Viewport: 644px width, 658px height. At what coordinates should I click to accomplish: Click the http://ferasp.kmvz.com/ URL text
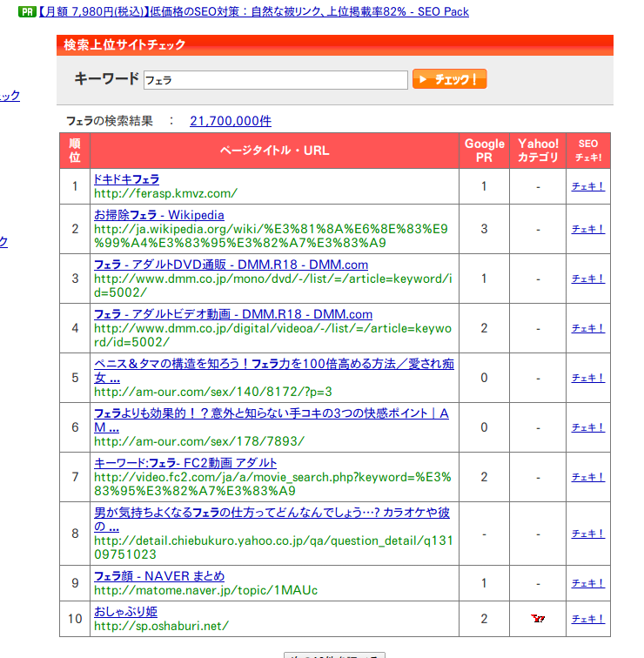click(x=165, y=193)
